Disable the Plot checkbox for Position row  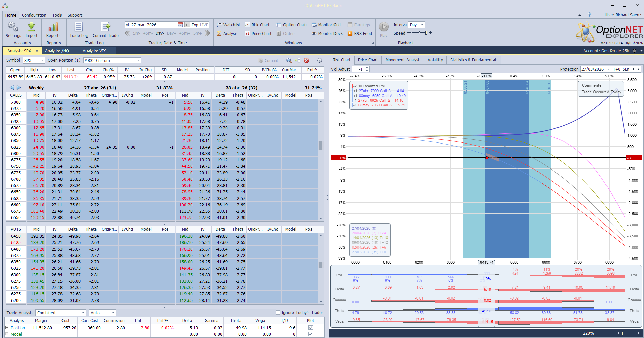(x=310, y=327)
